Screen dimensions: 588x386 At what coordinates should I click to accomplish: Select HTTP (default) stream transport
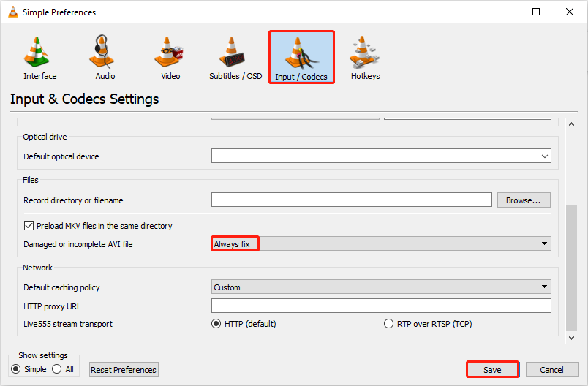coord(216,324)
